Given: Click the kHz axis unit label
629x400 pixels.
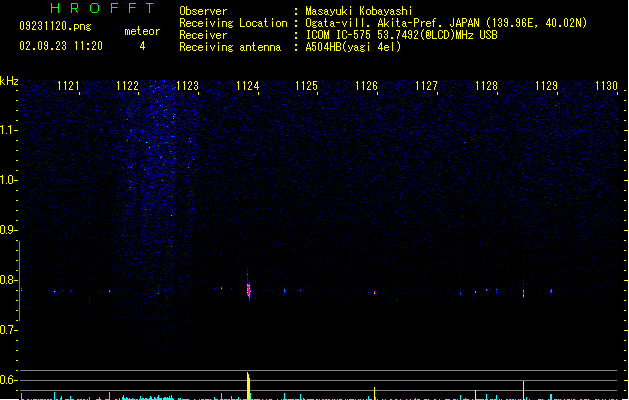Looking at the screenshot, I should 9,81.
